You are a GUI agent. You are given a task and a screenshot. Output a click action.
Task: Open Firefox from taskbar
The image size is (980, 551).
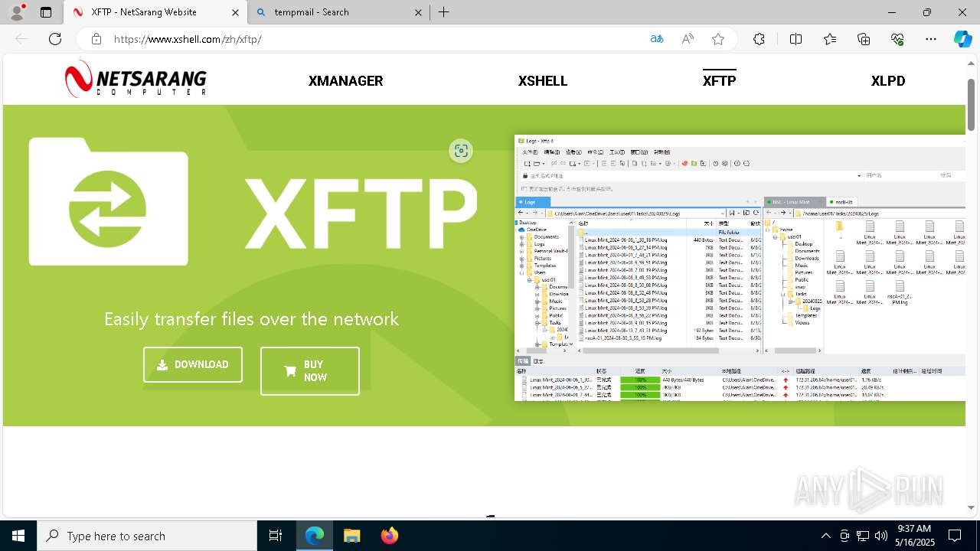point(390,536)
